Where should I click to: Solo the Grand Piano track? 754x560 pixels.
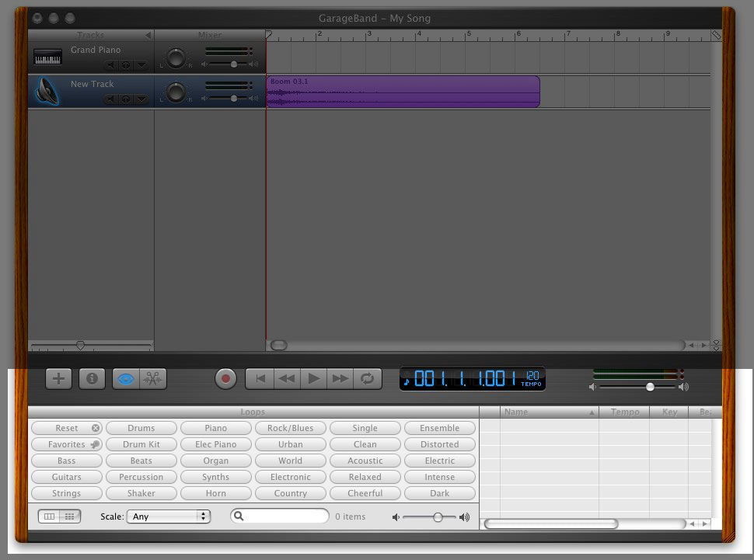(x=126, y=65)
